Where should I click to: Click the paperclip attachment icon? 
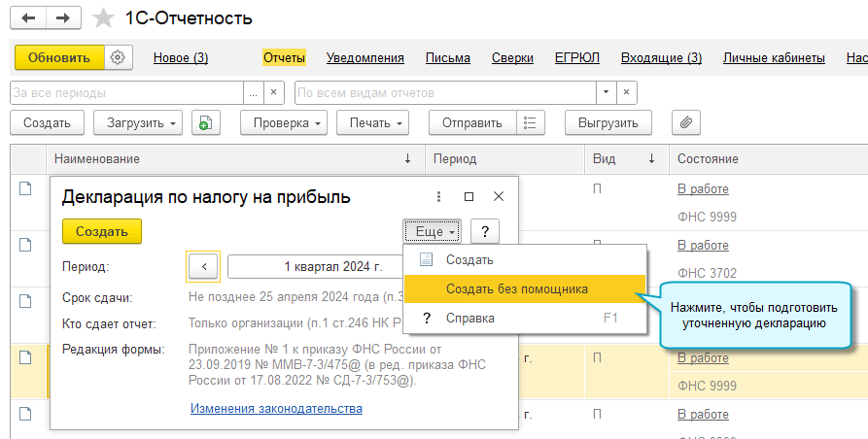click(x=687, y=123)
